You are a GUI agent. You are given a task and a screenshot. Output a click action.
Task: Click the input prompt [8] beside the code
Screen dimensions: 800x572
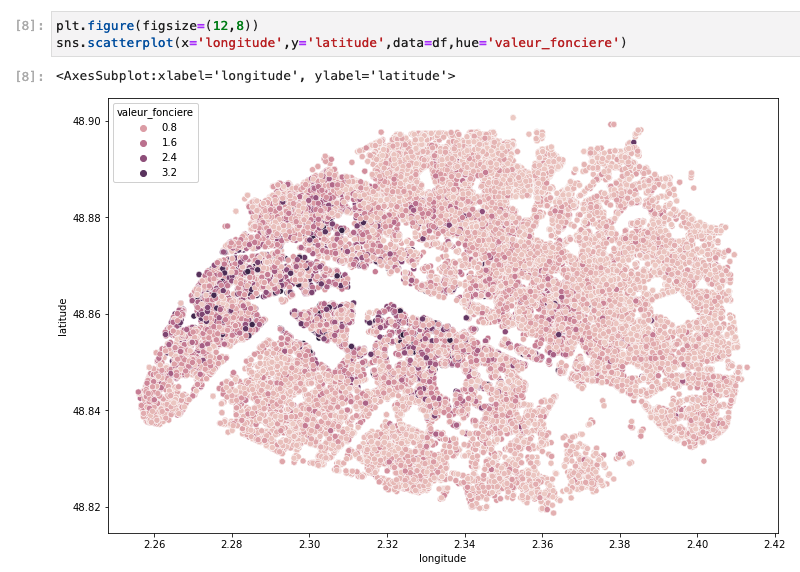[x=30, y=26]
